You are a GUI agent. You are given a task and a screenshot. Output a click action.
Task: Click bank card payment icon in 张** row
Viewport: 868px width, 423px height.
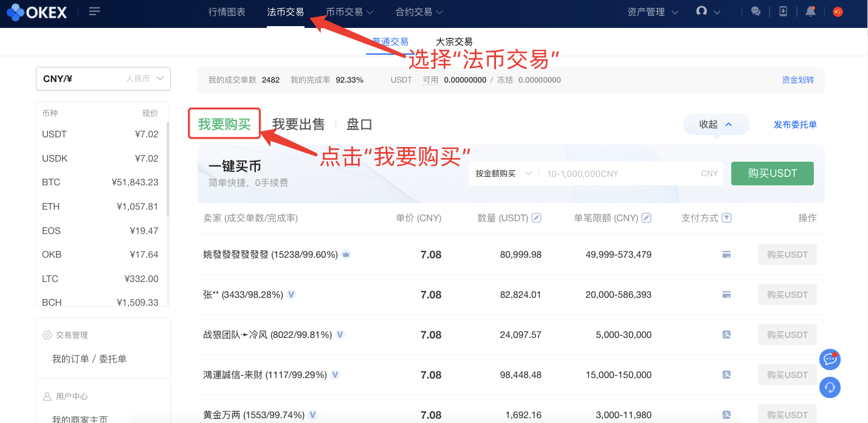tap(726, 295)
